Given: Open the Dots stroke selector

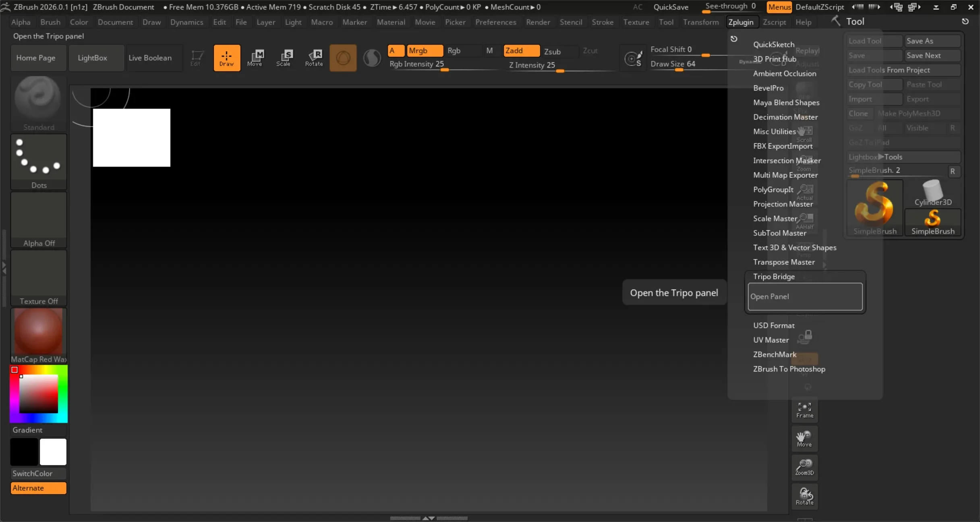Looking at the screenshot, I should coord(39,162).
